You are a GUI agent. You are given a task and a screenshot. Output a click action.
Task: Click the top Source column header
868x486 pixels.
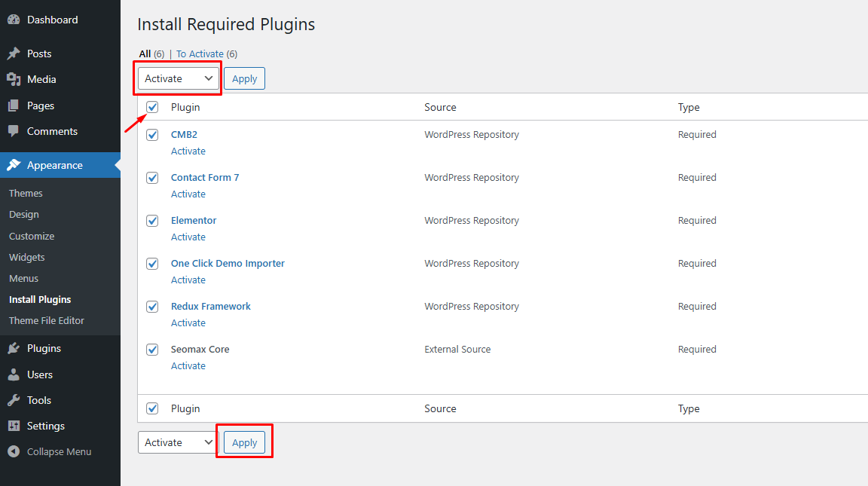coord(440,108)
